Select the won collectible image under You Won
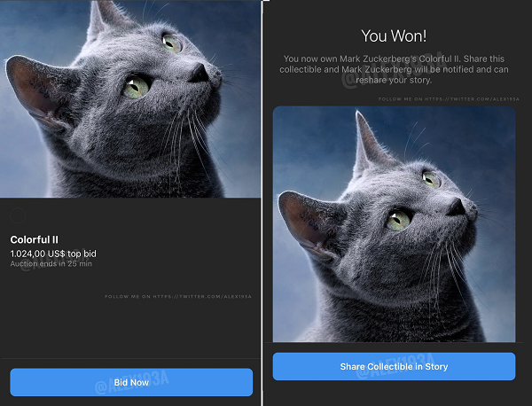 394,224
